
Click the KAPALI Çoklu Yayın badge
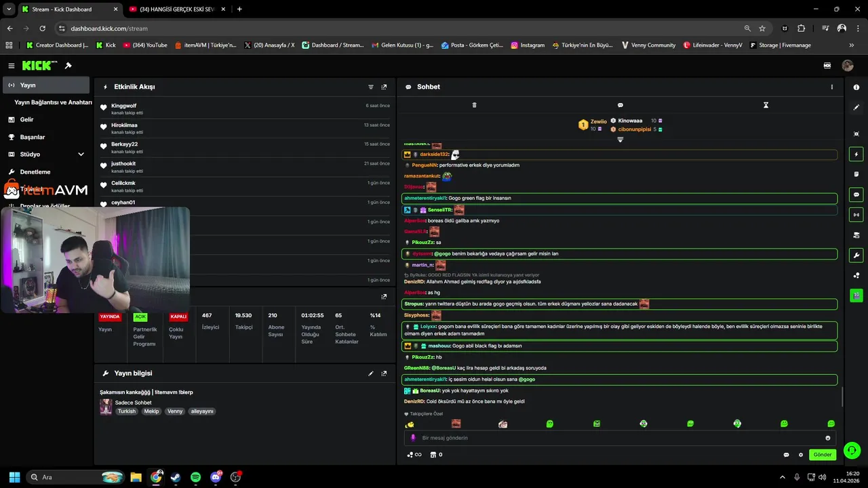pyautogui.click(x=178, y=317)
